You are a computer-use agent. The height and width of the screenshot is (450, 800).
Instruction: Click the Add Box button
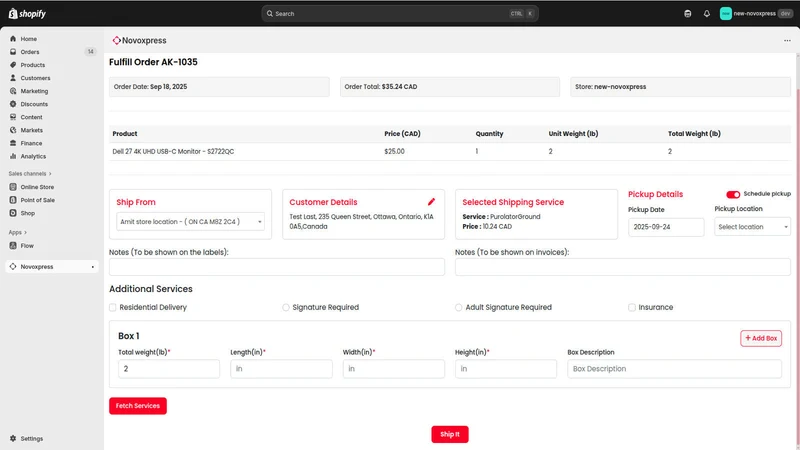761,338
